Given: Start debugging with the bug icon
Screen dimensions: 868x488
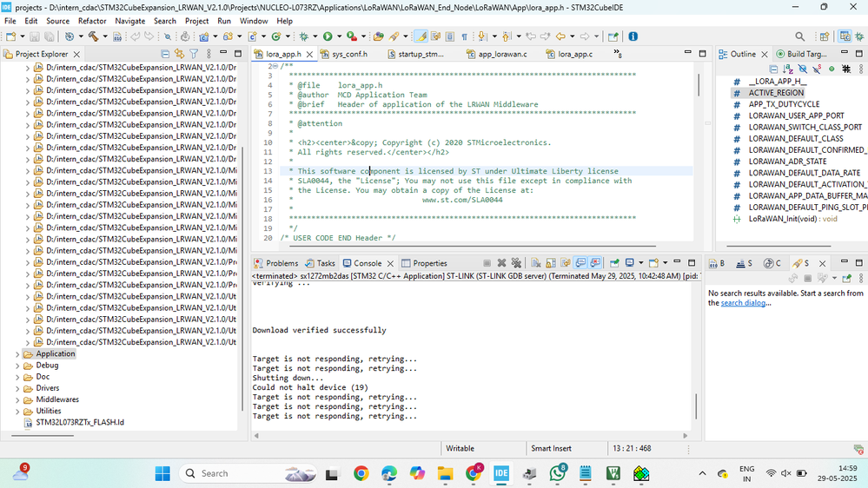Looking at the screenshot, I should (x=303, y=36).
